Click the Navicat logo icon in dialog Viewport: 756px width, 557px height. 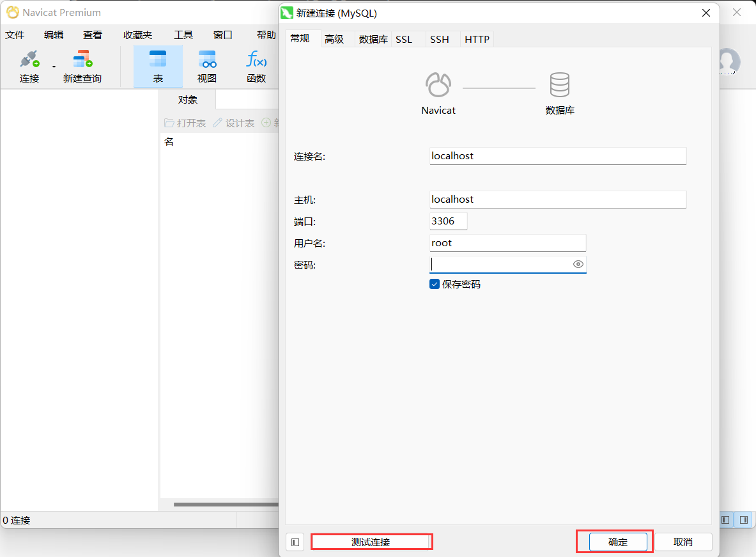pyautogui.click(x=438, y=84)
